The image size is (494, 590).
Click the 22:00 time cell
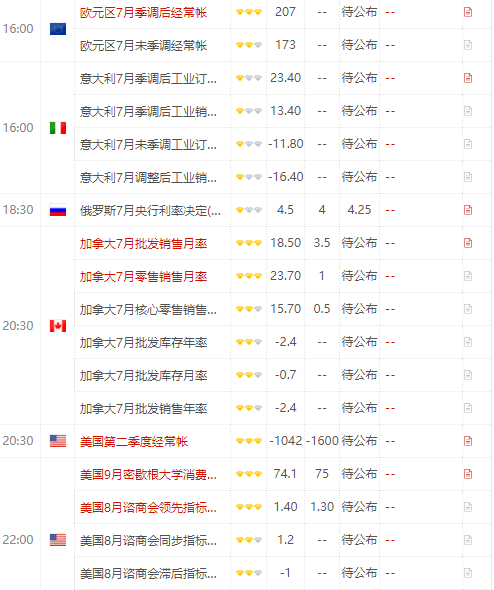click(x=18, y=540)
